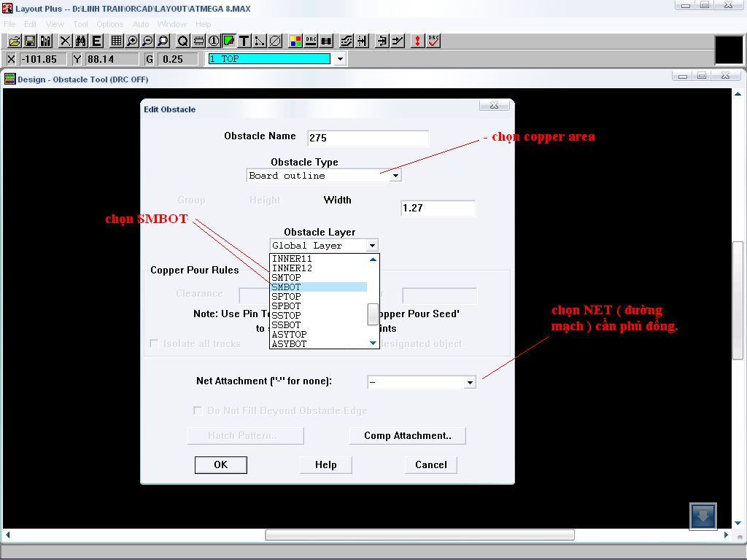
Task: Click OK in Edit Obstacle dialog
Action: click(x=220, y=464)
